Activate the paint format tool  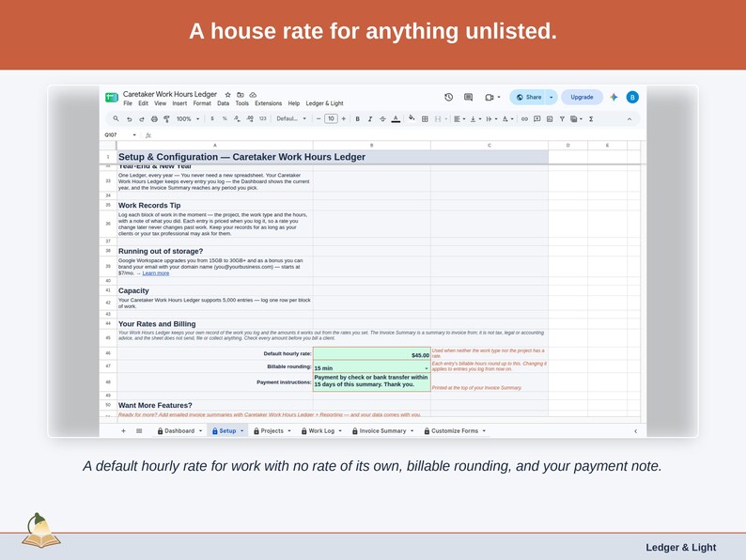tap(166, 119)
